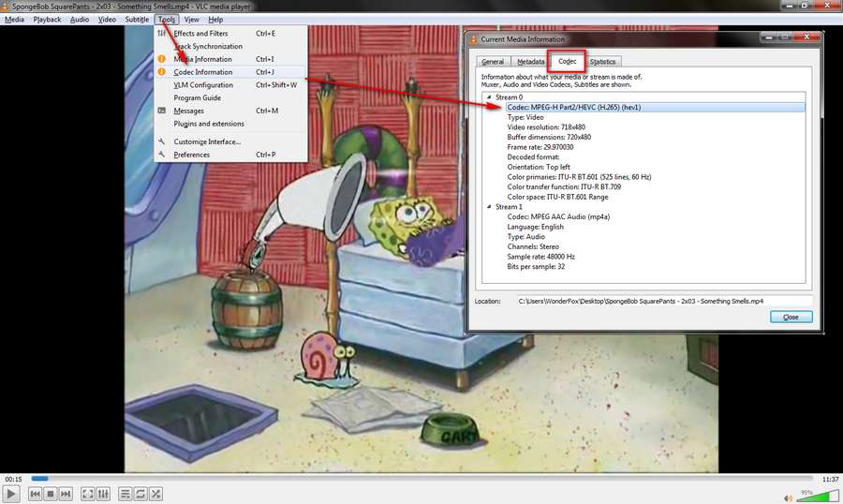Screen dimensions: 843x504
Task: Click total duration label 11:37
Action: (x=830, y=479)
